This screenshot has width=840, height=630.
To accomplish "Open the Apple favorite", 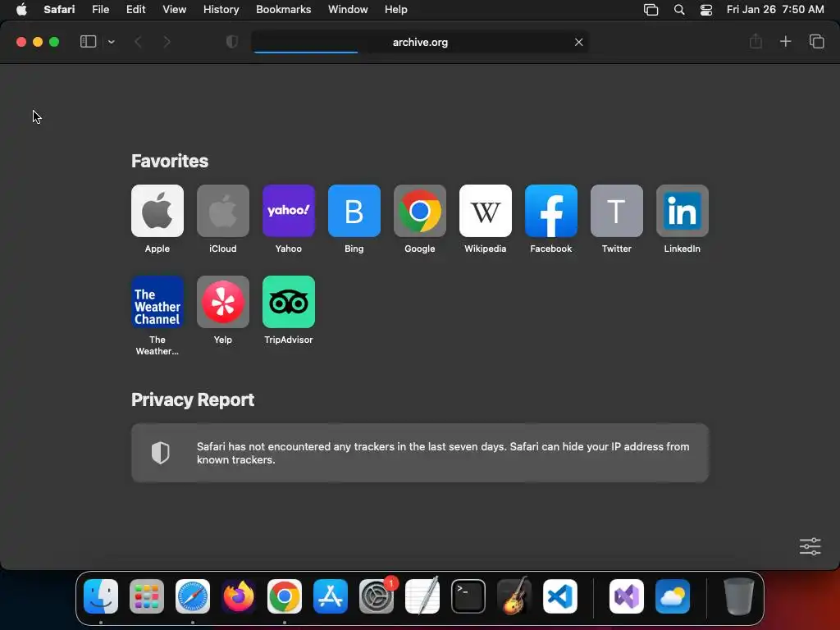I will (x=157, y=211).
